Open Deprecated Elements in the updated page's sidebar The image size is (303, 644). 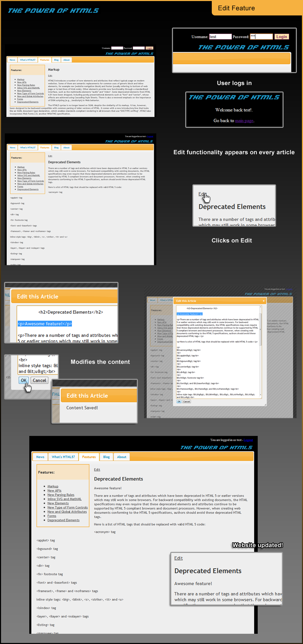pyautogui.click(x=63, y=520)
